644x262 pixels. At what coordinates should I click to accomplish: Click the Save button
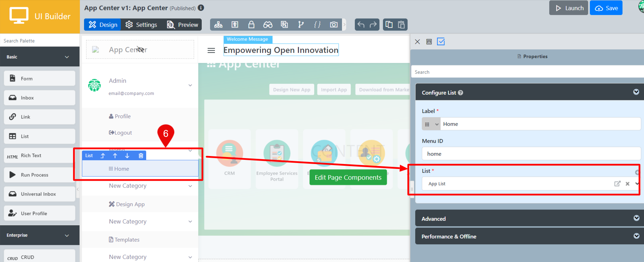606,8
